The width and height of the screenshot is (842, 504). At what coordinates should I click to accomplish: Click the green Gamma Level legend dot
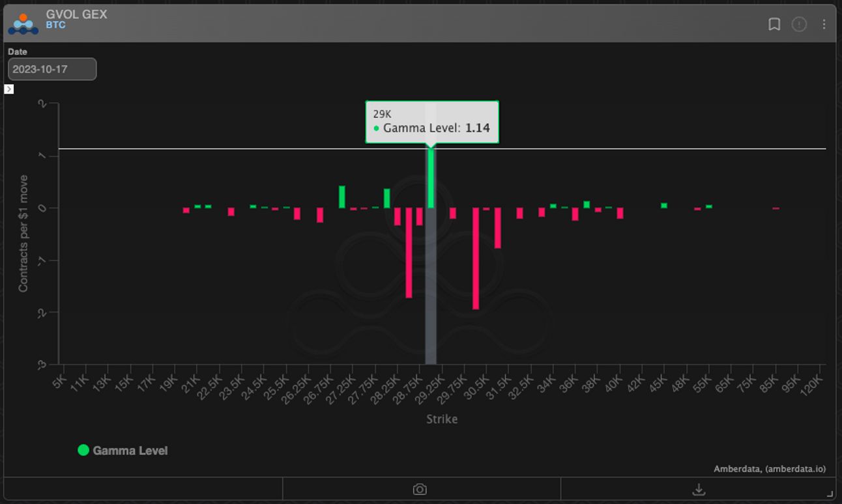(83, 450)
